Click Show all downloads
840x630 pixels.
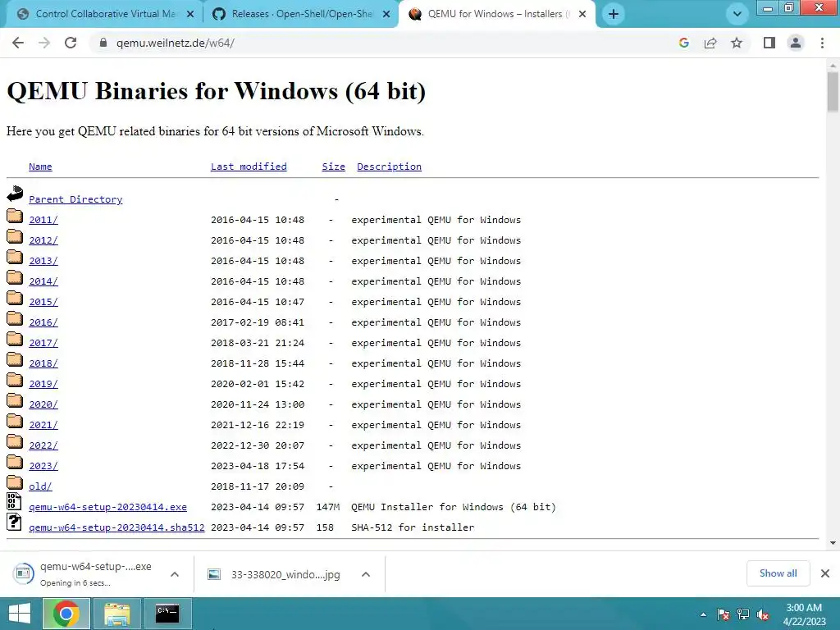click(x=778, y=573)
